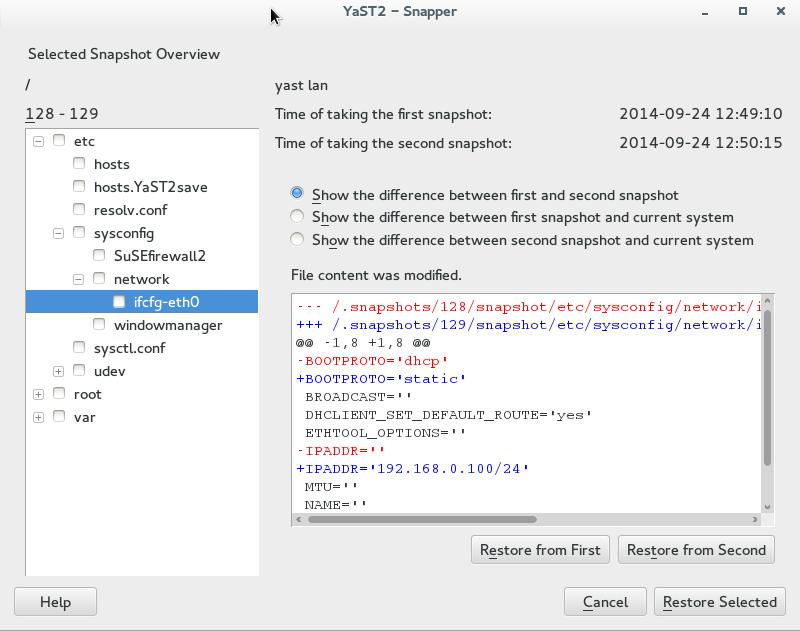
Task: Select first and second snapshot difference option
Action: 297,193
